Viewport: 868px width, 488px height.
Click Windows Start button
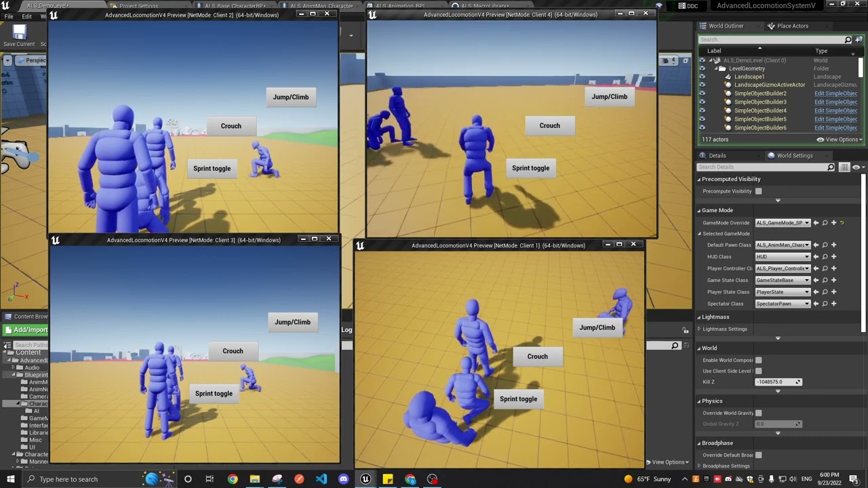pos(11,479)
